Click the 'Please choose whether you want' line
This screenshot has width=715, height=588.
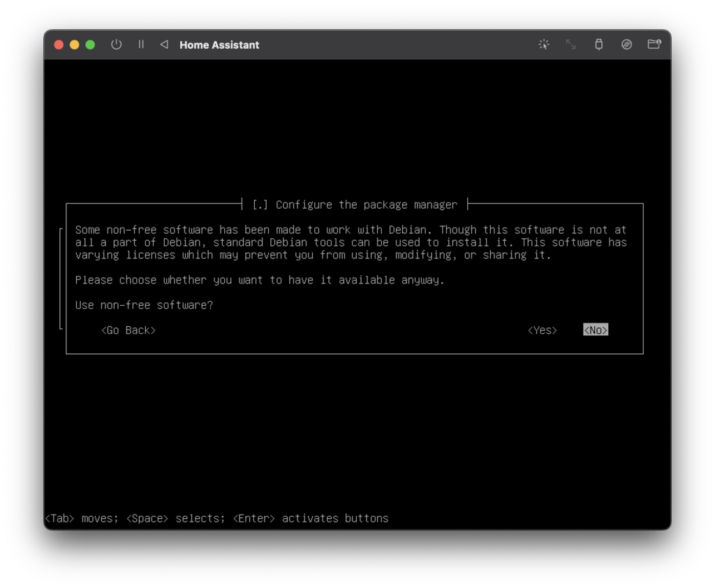(260, 280)
